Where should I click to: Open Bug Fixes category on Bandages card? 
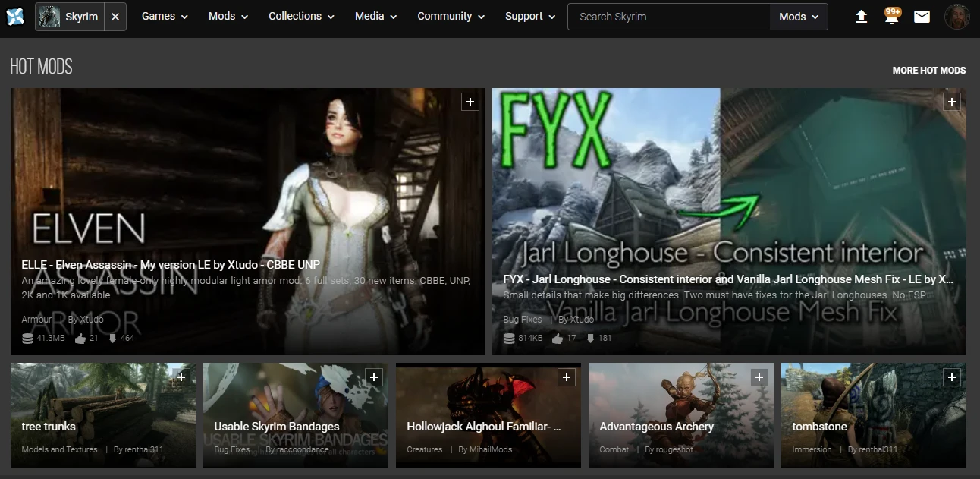coord(232,449)
